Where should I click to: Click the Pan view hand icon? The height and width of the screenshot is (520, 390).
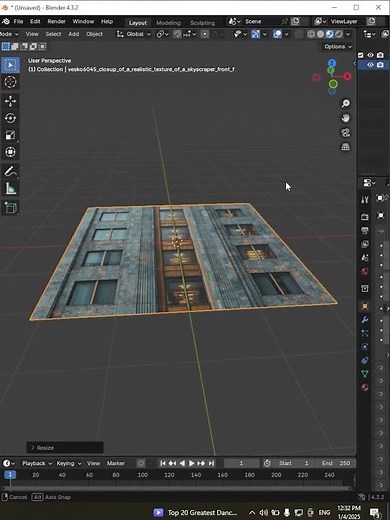(x=346, y=118)
